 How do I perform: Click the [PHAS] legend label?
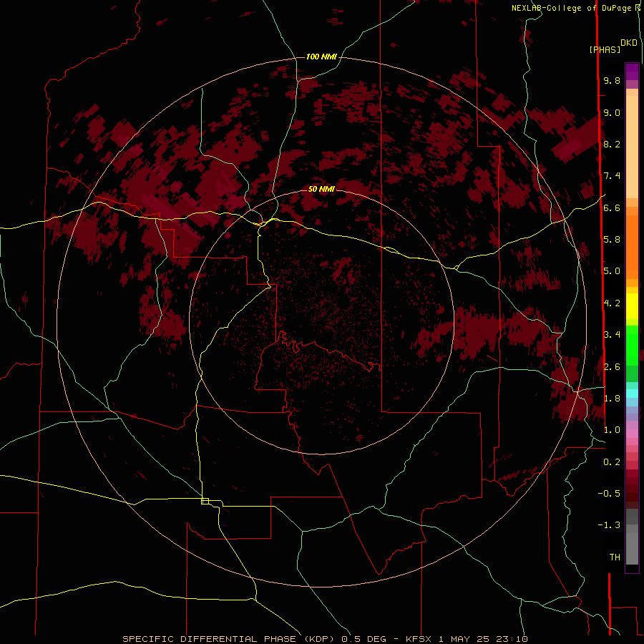pos(605,50)
